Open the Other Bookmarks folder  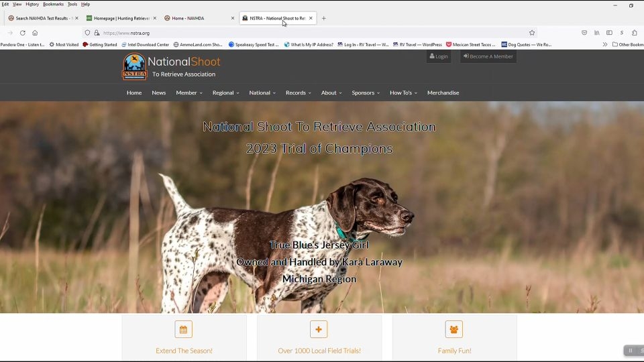pos(628,44)
